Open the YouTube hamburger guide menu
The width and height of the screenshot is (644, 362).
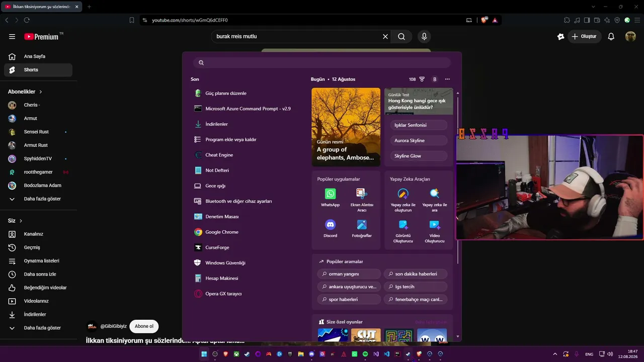tap(12, 36)
